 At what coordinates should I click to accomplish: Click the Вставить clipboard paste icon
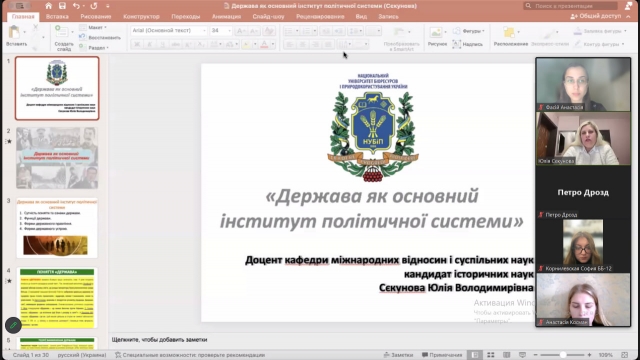pyautogui.click(x=14, y=32)
